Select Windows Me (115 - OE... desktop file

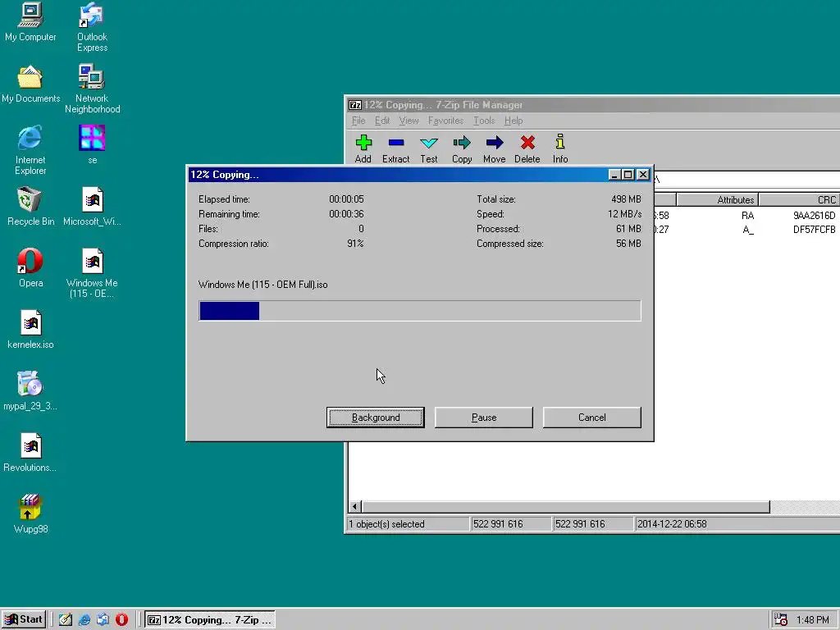pos(92,274)
